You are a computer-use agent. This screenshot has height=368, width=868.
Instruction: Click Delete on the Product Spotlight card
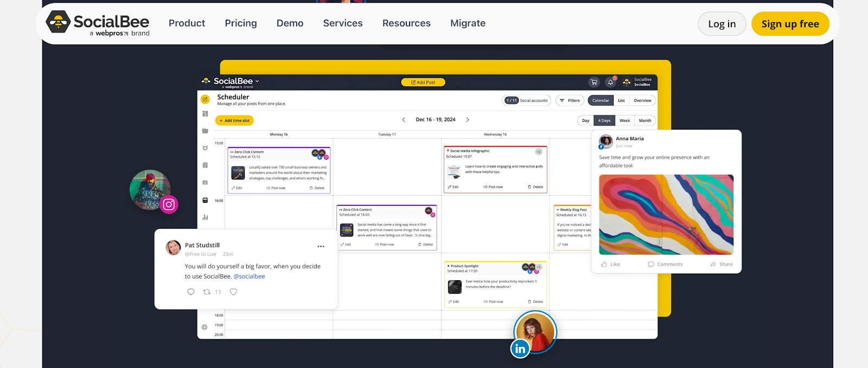[x=535, y=302]
